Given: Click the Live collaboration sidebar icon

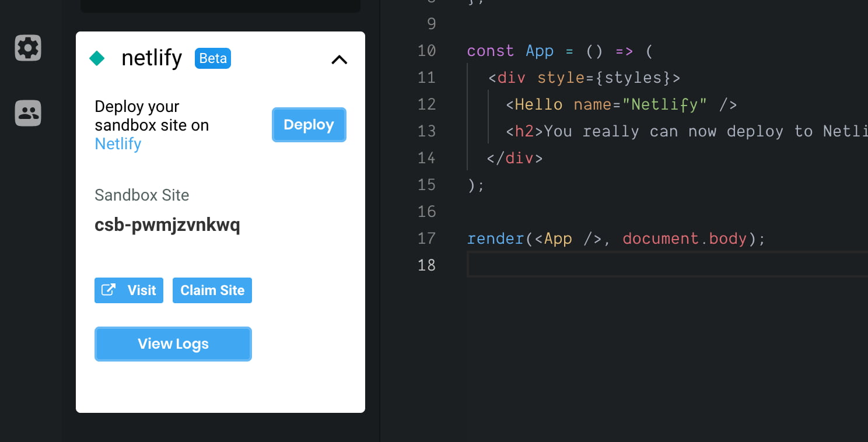Looking at the screenshot, I should 27,113.
